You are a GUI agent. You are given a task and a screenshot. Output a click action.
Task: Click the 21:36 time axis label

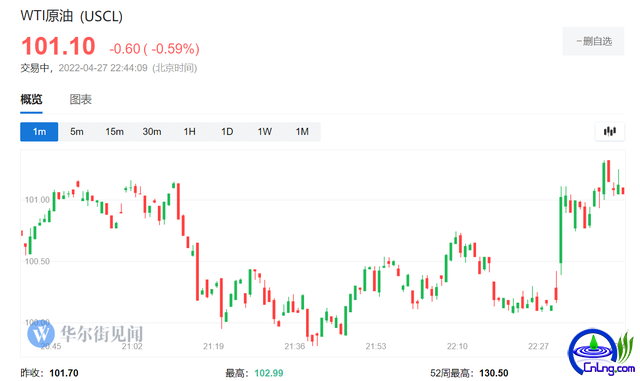pyautogui.click(x=295, y=346)
